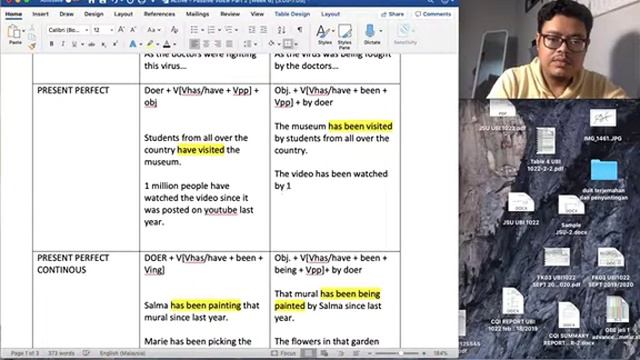
Task: Toggle strikethrough formatting
Action: click(x=92, y=44)
